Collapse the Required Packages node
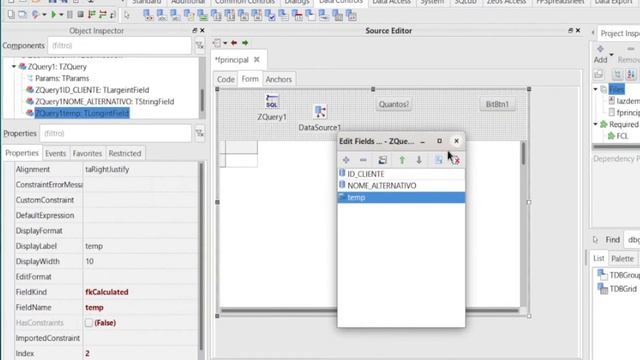640x360 pixels. pyautogui.click(x=596, y=124)
